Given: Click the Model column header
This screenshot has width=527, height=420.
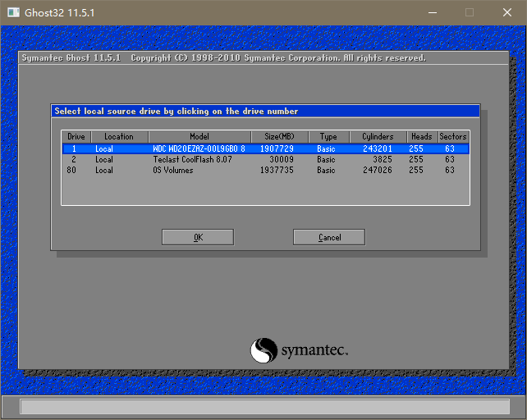Looking at the screenshot, I should pyautogui.click(x=199, y=137).
